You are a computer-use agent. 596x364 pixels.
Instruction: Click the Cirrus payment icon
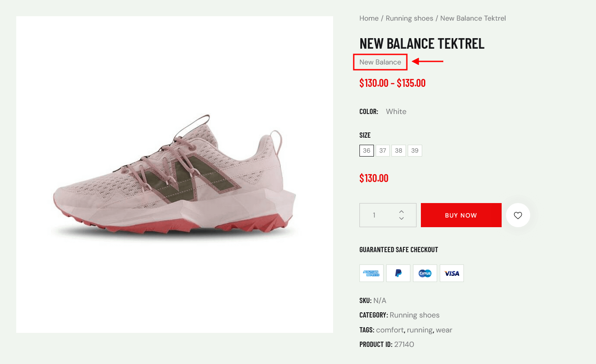point(425,273)
